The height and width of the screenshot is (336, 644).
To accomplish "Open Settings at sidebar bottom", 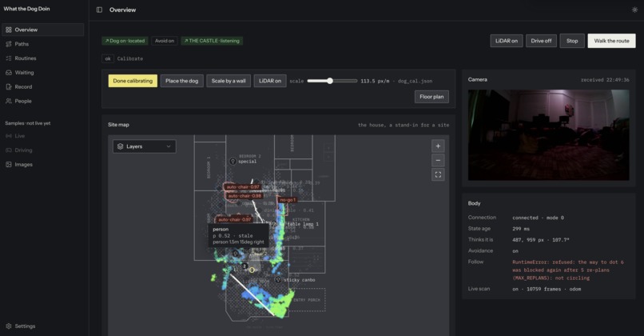I will 42,326.
